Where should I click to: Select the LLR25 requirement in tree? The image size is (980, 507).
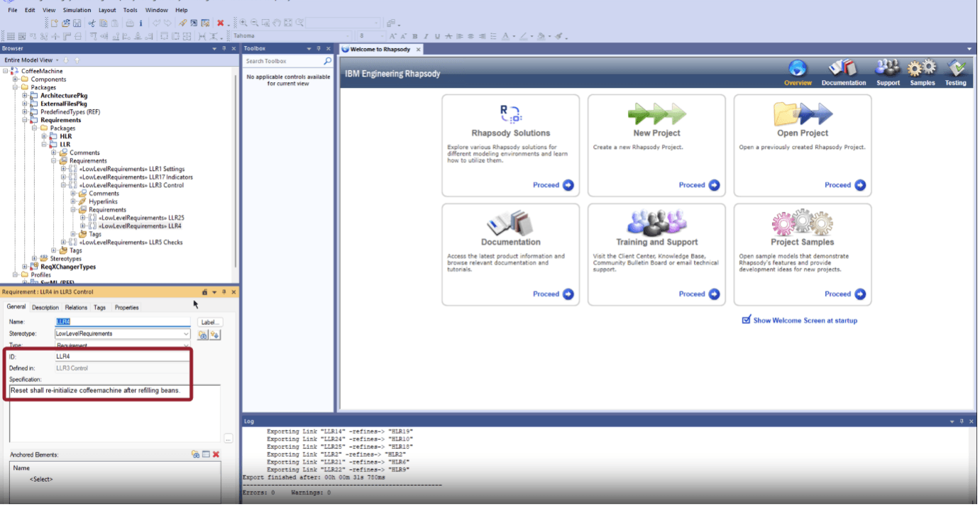click(141, 218)
